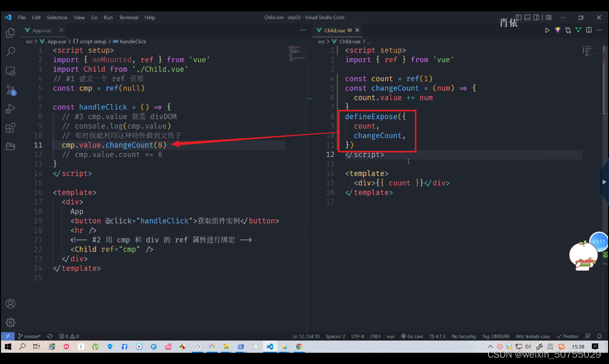Viewport: 609px width, 364px height.
Task: Open the Extensions view
Action: point(10,128)
